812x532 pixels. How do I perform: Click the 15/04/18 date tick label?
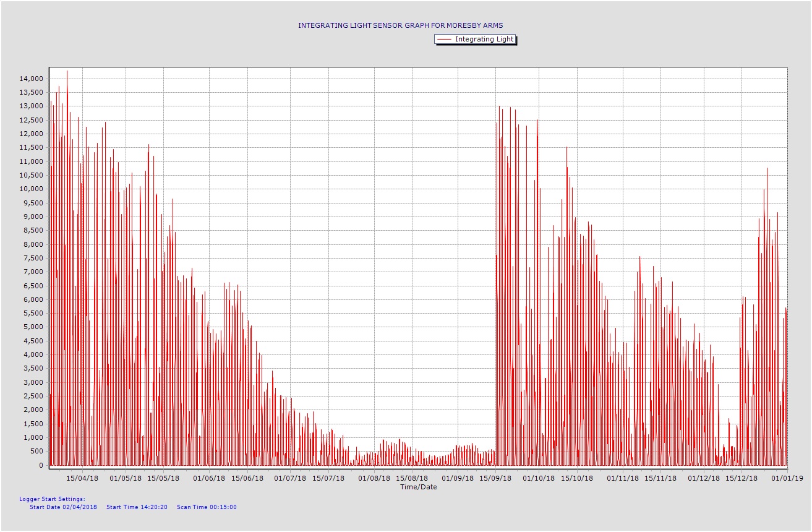[82, 478]
